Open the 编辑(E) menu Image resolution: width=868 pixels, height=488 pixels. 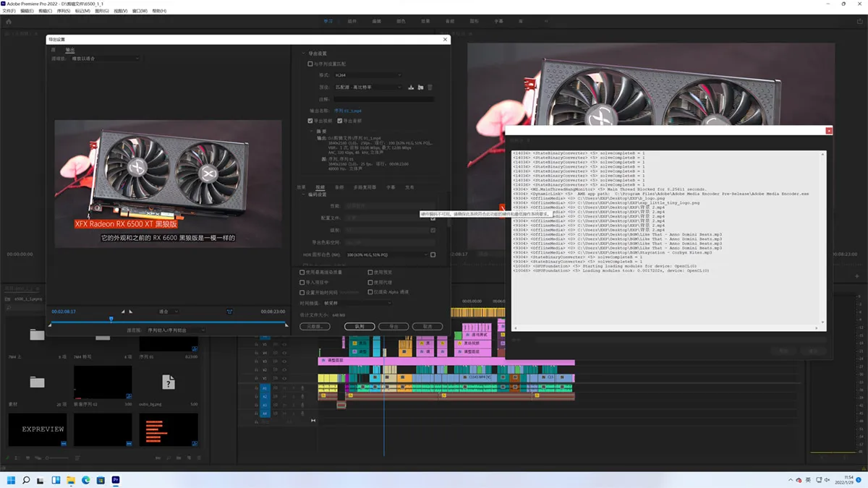pyautogui.click(x=27, y=12)
